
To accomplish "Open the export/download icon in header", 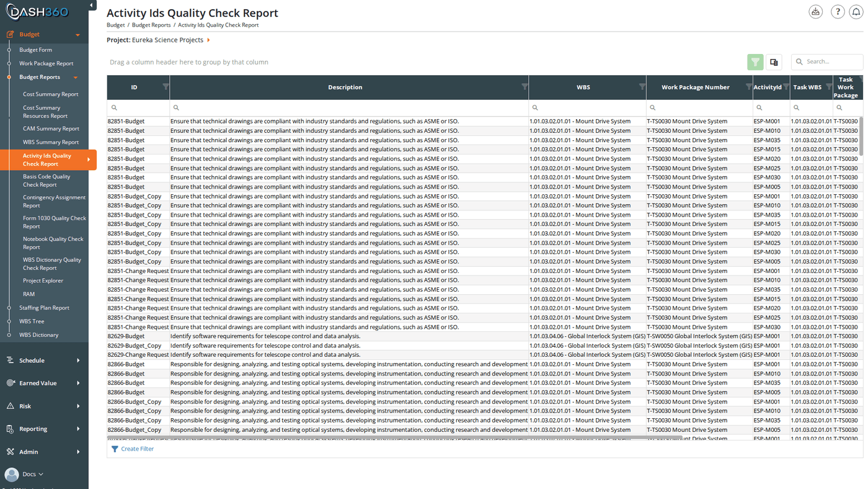I will pos(816,12).
